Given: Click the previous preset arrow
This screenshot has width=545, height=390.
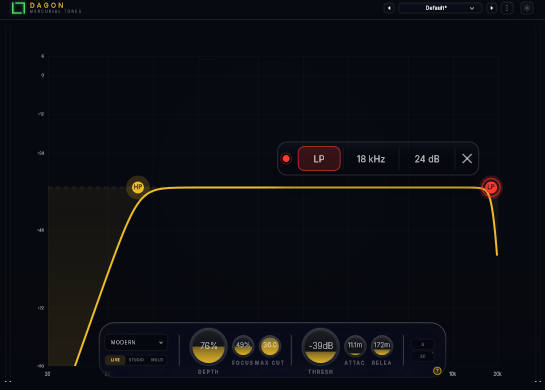Looking at the screenshot, I should click(389, 8).
